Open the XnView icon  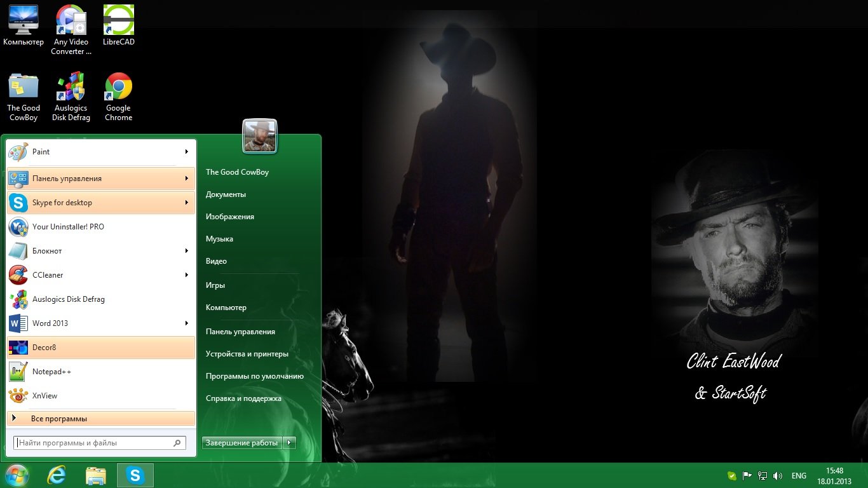tap(18, 396)
